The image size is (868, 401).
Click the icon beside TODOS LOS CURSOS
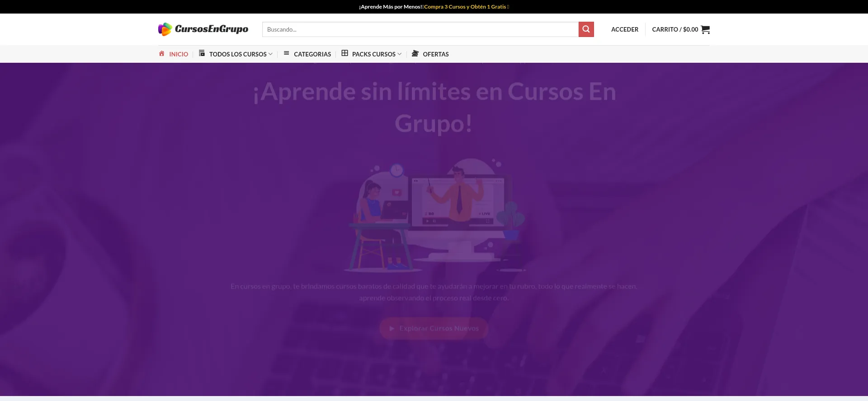pyautogui.click(x=202, y=53)
